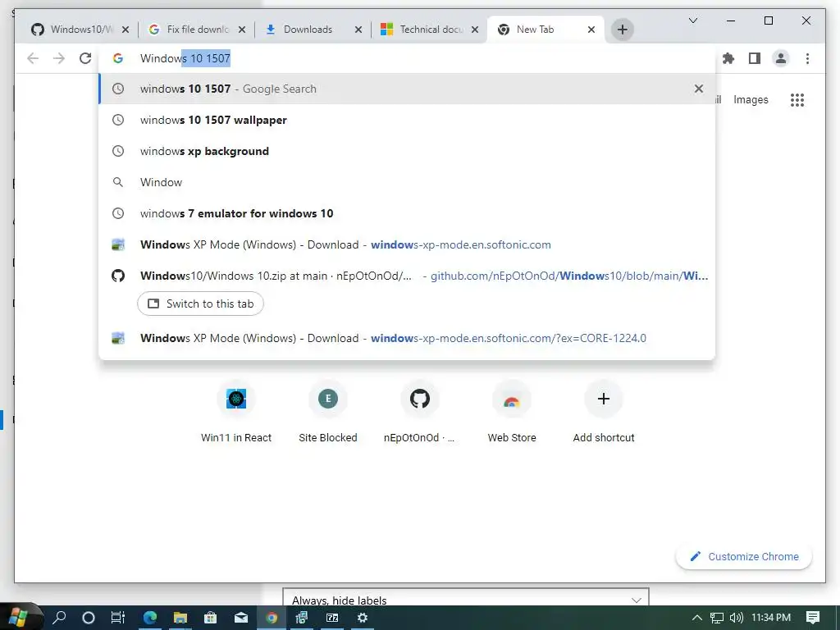The height and width of the screenshot is (630, 840).
Task: Open Mail app from taskbar
Action: [241, 618]
